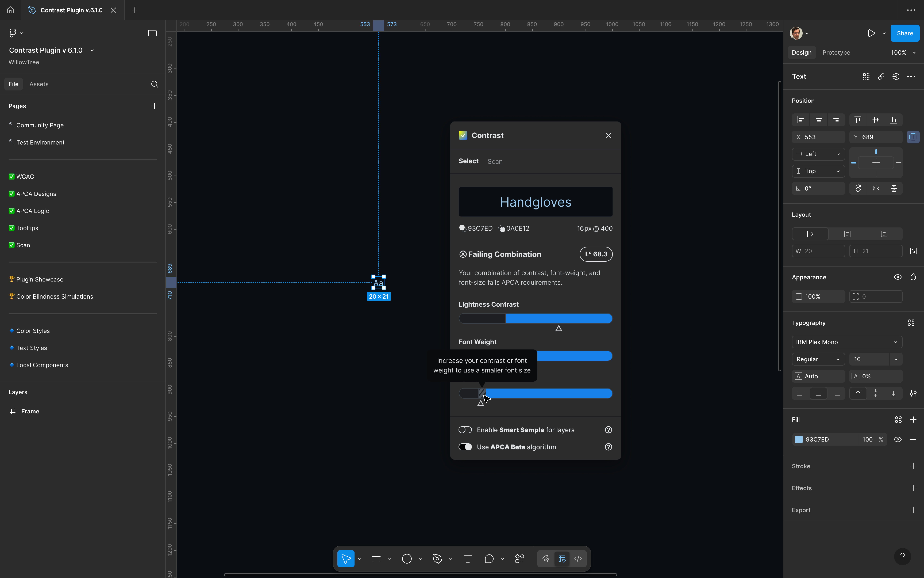
Task: Select the Comment tool in toolbar
Action: pos(489,559)
